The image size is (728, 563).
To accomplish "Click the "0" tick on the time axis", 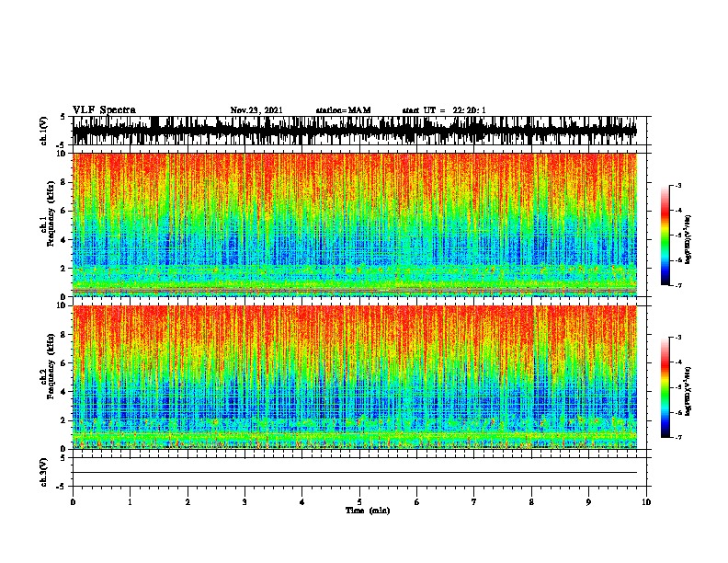I will (73, 502).
